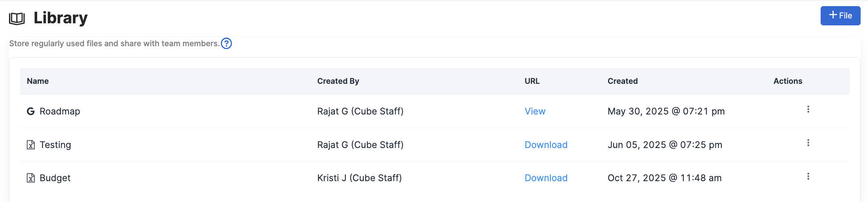
Task: Click the URL column header
Action: tap(532, 81)
